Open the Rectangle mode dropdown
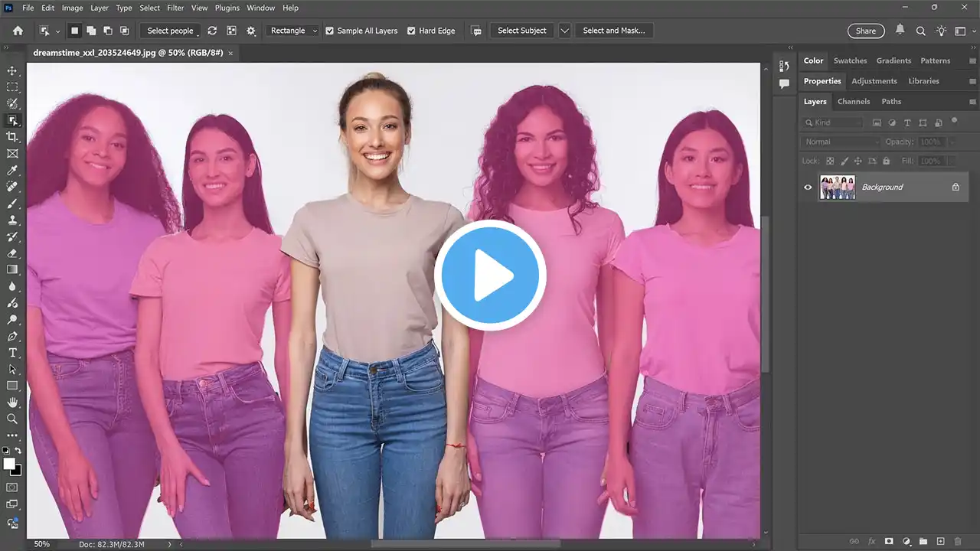This screenshot has width=980, height=551. tap(293, 31)
